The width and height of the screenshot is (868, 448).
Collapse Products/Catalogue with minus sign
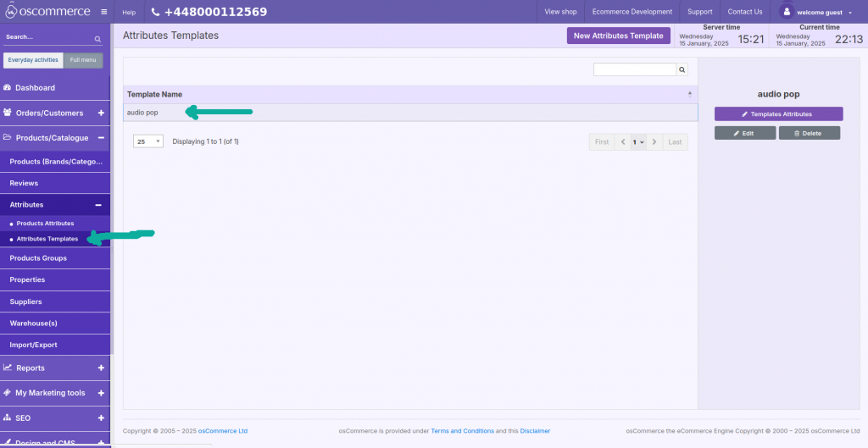(x=101, y=138)
